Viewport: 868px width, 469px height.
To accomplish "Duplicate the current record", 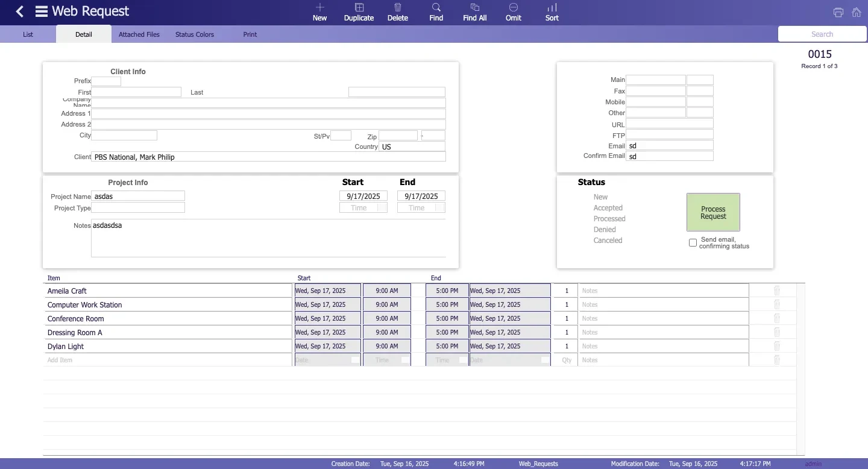I will coord(359,12).
